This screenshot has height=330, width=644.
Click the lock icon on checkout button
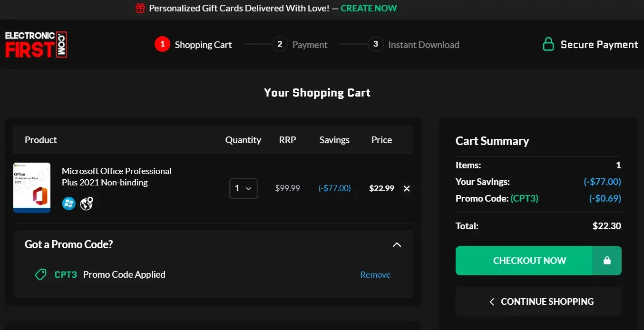click(606, 261)
